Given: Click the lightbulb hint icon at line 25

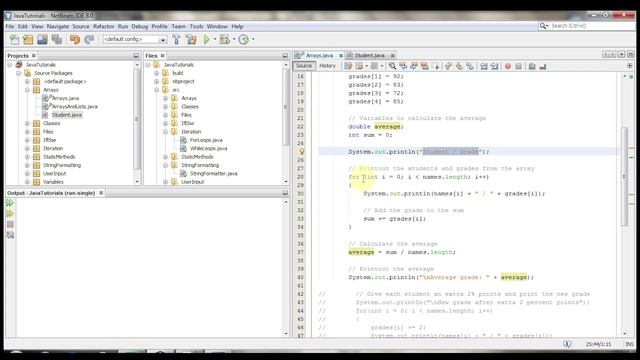Looking at the screenshot, I should [302, 151].
